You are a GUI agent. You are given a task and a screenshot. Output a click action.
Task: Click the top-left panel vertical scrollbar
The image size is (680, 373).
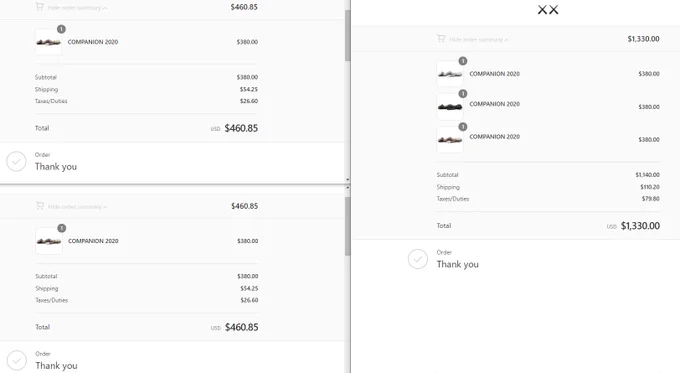[347, 35]
